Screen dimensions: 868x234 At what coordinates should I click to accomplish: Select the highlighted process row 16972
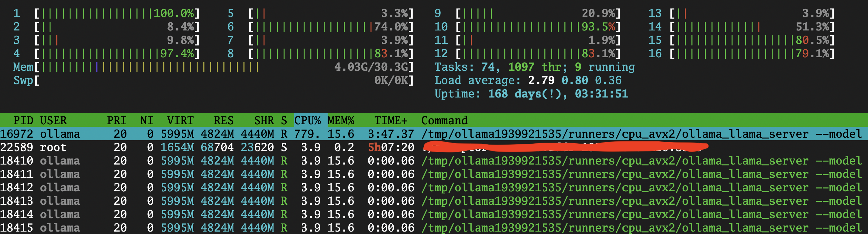pos(434,134)
